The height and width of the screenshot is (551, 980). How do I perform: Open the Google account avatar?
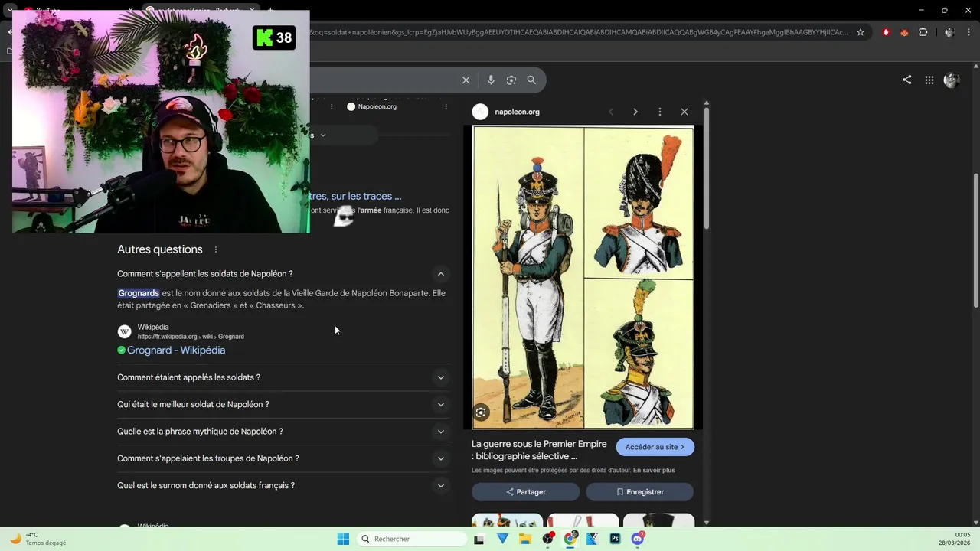pos(952,80)
